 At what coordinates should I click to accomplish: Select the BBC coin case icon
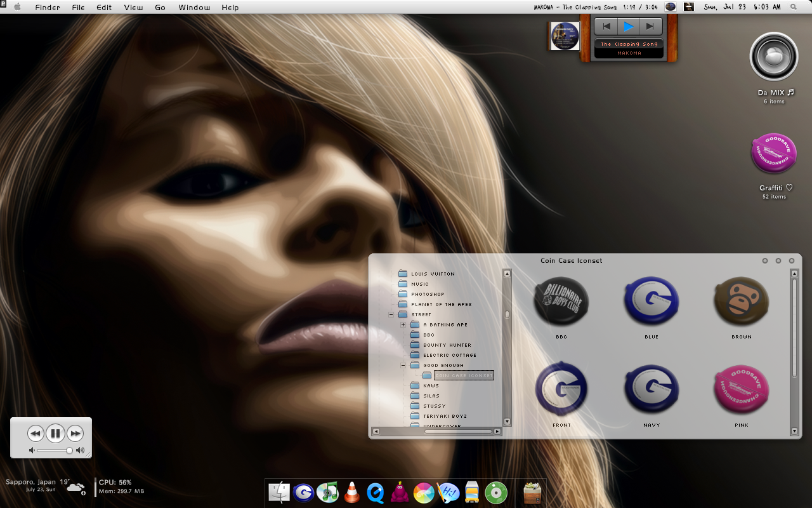tap(561, 300)
